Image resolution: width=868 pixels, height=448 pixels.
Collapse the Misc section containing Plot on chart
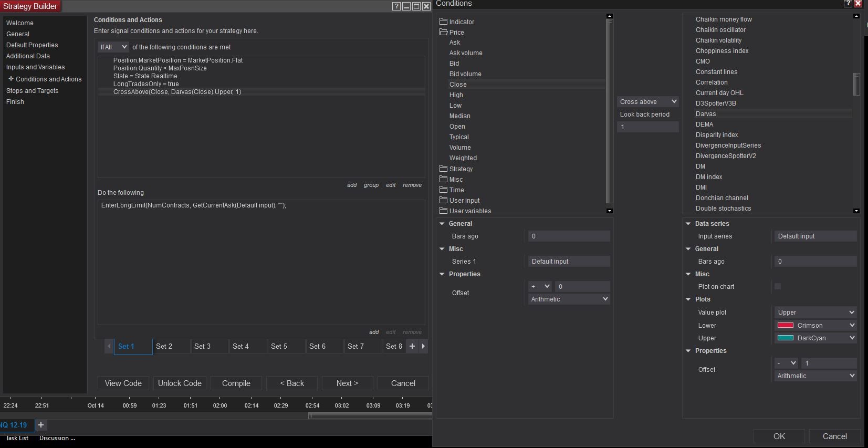[688, 274]
